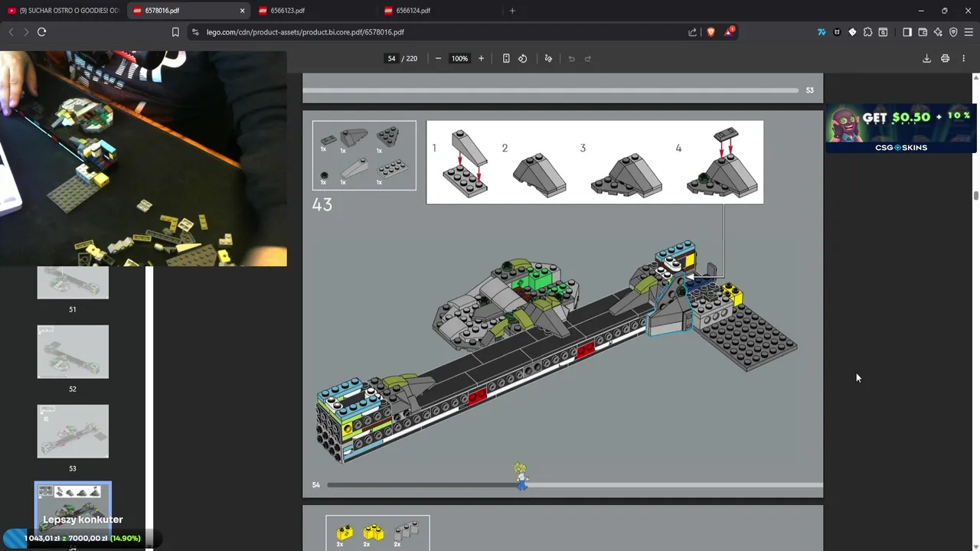View site information in address bar
This screenshot has width=980, height=551.
pyautogui.click(x=195, y=32)
